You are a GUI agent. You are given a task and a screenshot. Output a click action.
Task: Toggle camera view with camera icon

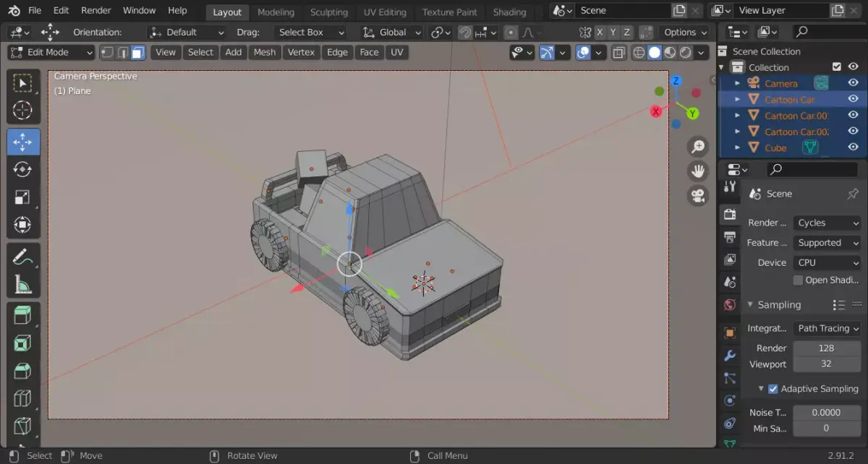point(698,196)
